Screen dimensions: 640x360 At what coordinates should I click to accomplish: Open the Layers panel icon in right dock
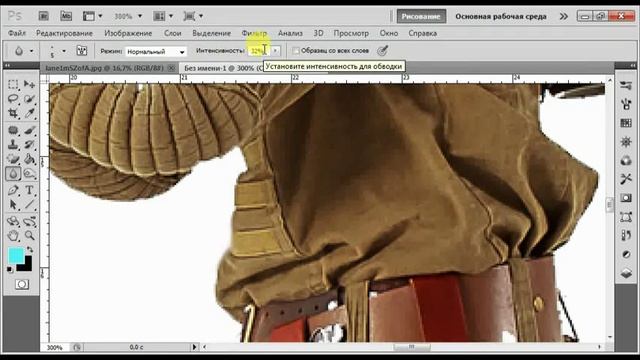pyautogui.click(x=626, y=273)
